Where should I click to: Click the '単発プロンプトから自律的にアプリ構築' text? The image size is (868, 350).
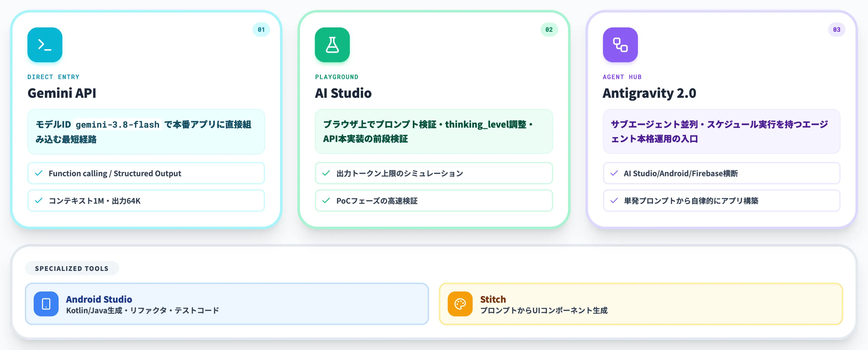[691, 201]
